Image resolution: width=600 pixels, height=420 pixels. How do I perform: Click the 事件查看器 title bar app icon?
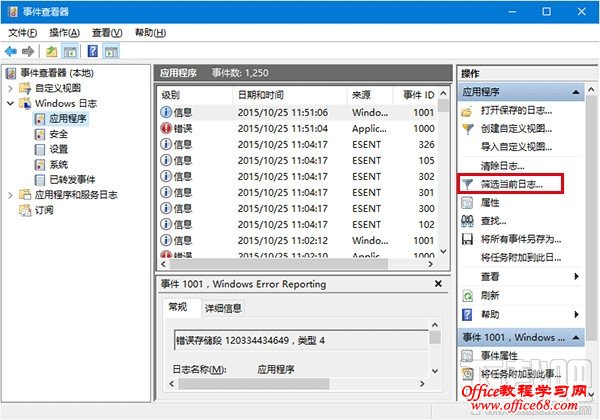click(x=13, y=12)
